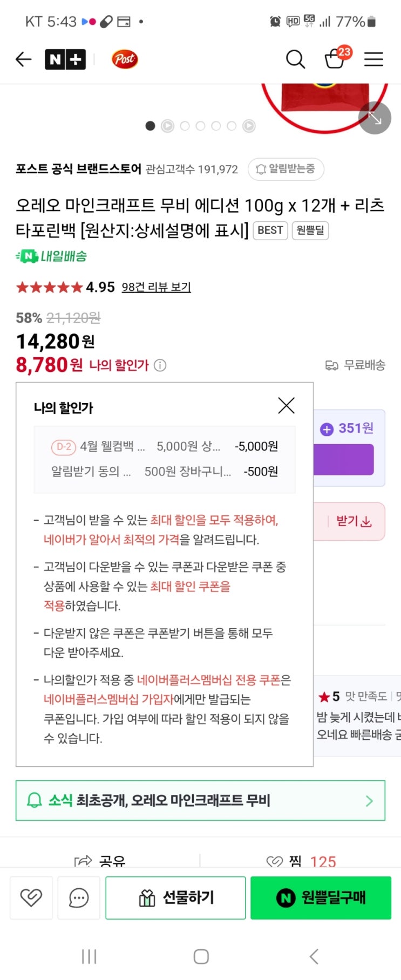Open the 98건 리뷰 보기 link

click(156, 287)
